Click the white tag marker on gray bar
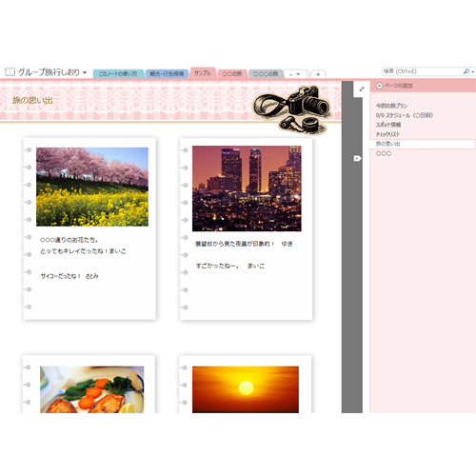Image resolution: width=476 pixels, height=476 pixels. (x=357, y=158)
